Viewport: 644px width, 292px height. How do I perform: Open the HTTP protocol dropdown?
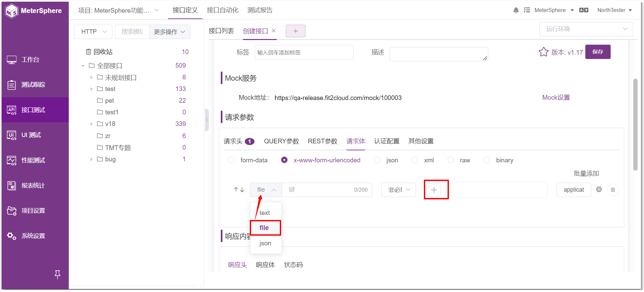point(93,32)
